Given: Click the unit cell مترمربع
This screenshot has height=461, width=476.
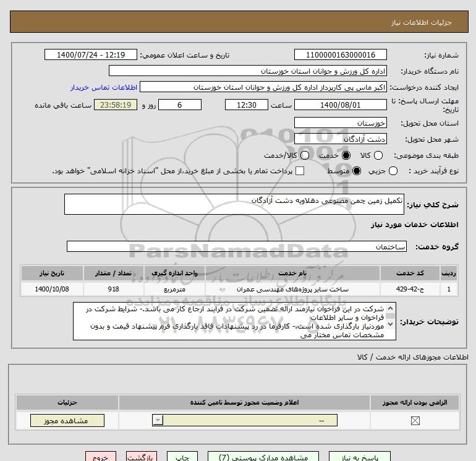Looking at the screenshot, I should pyautogui.click(x=174, y=289).
